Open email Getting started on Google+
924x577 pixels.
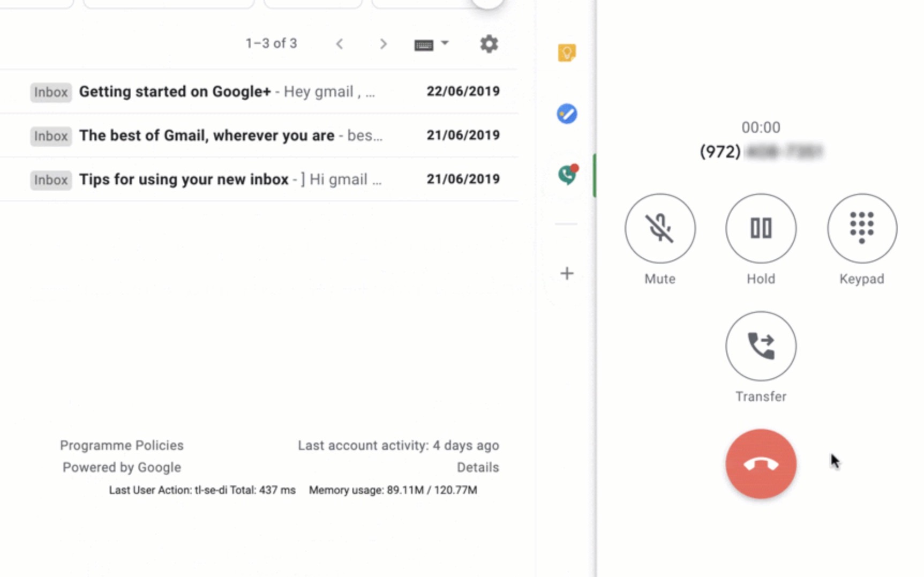(259, 92)
